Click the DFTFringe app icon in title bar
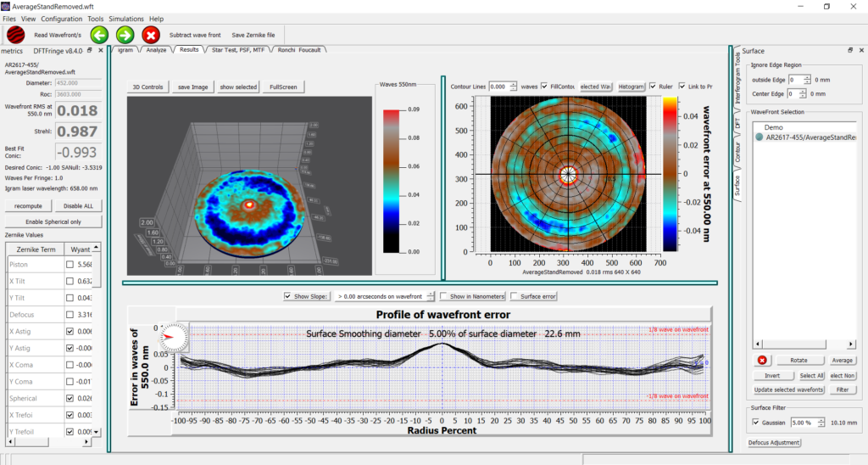Image resolution: width=868 pixels, height=465 pixels. (5, 7)
